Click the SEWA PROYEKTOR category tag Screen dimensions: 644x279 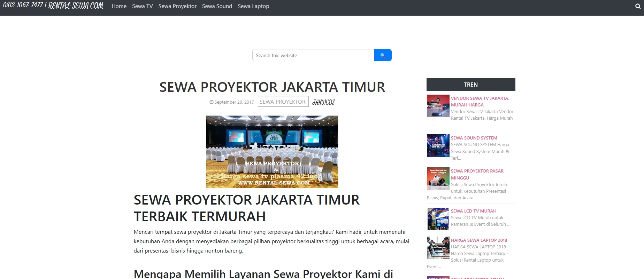(283, 102)
